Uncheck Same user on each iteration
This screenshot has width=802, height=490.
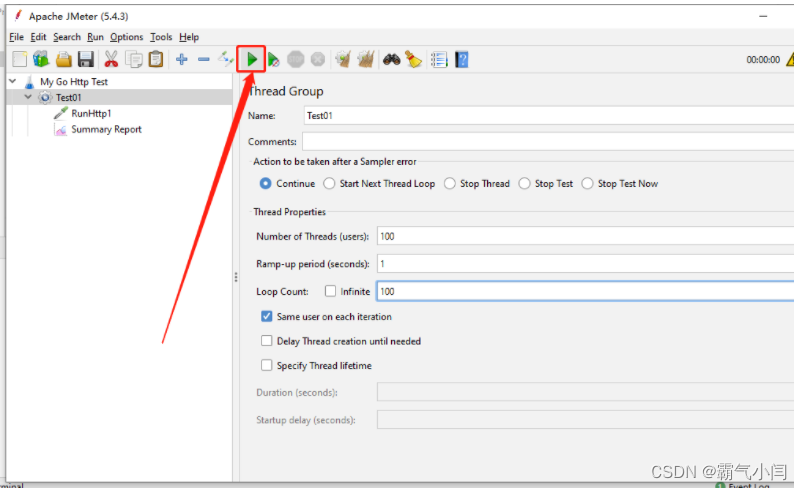(266, 316)
